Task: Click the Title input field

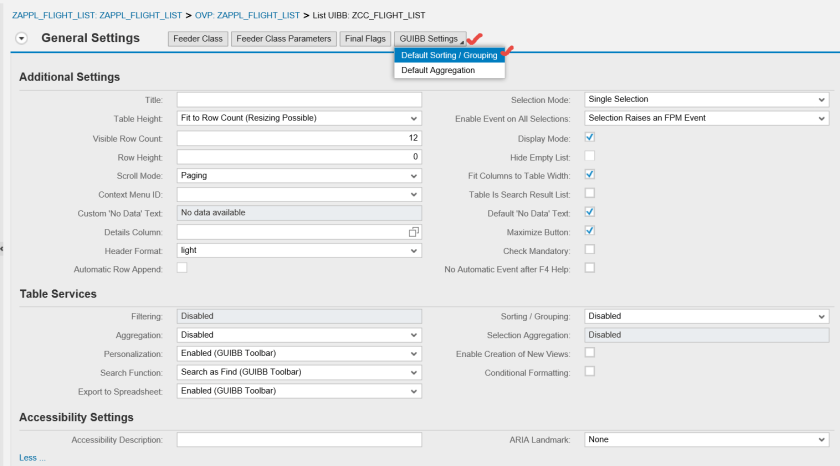Action: (x=299, y=100)
